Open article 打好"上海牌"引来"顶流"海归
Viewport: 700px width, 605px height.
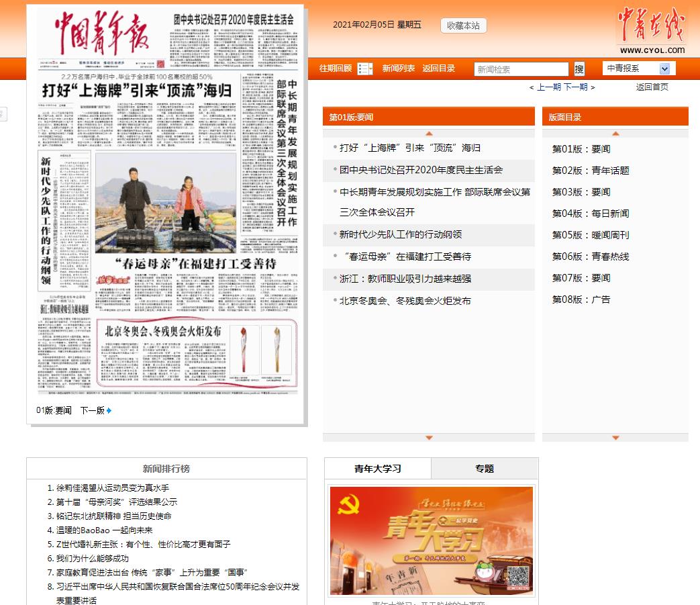pos(410,148)
